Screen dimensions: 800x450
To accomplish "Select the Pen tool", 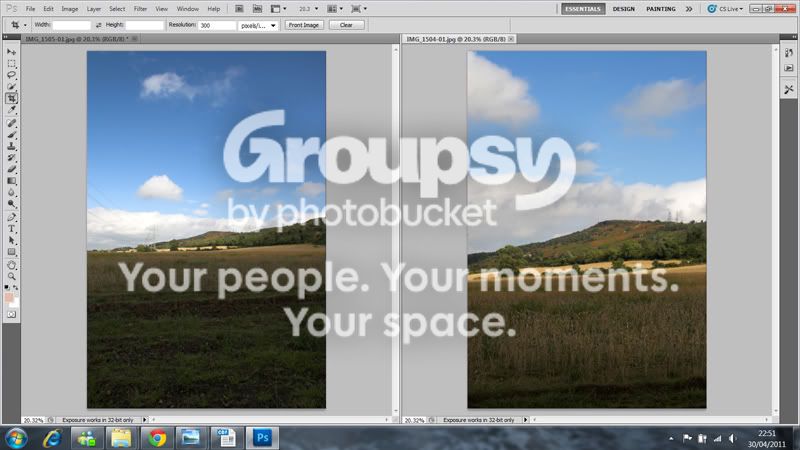I will tap(11, 217).
